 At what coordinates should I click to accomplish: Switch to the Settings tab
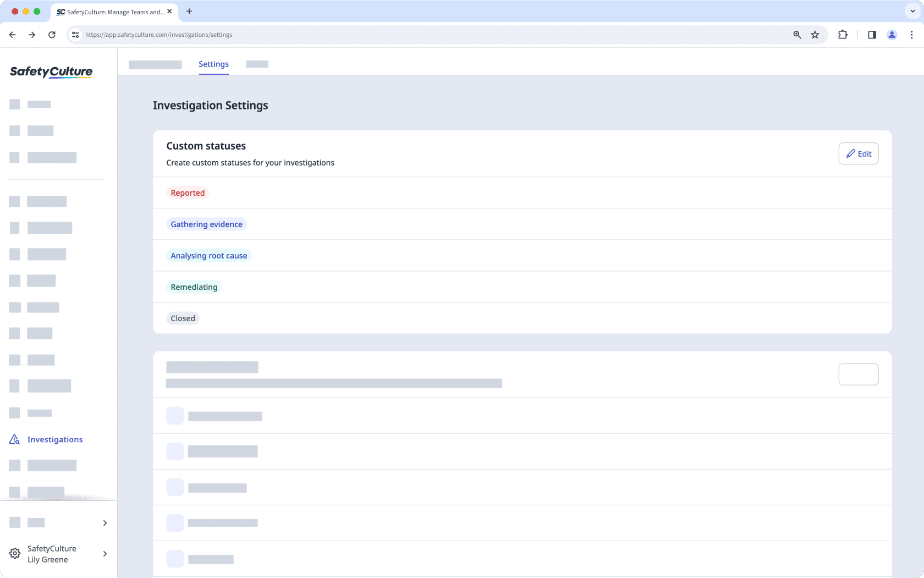(x=213, y=64)
